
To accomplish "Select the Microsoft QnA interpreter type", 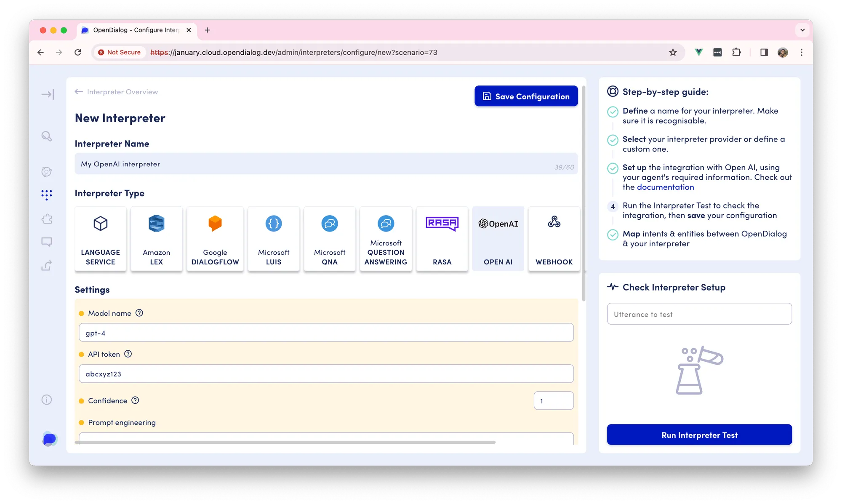I will [x=330, y=239].
